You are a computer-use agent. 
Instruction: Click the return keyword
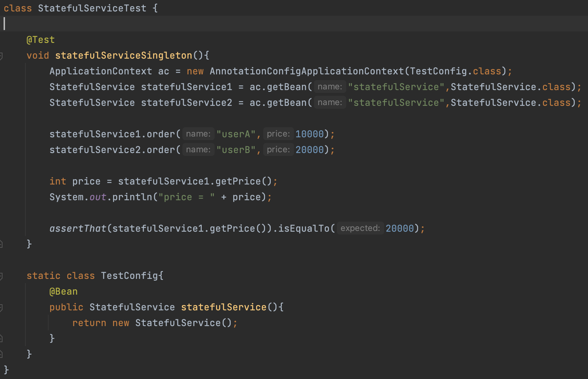89,323
